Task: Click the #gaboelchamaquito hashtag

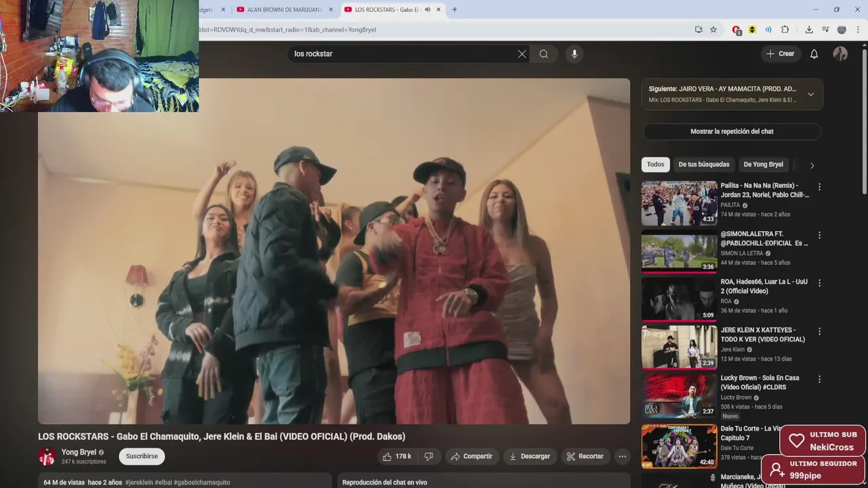Action: tap(201, 483)
